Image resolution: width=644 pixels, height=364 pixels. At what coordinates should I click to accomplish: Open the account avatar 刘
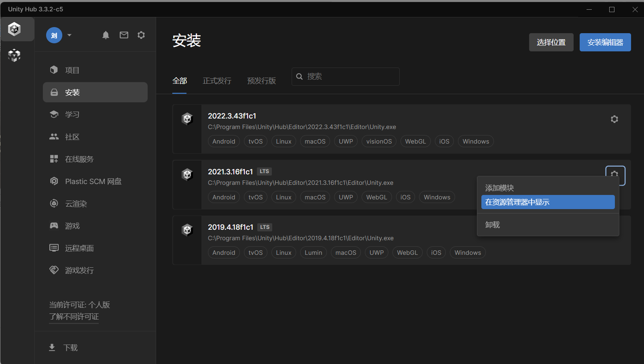pos(54,35)
